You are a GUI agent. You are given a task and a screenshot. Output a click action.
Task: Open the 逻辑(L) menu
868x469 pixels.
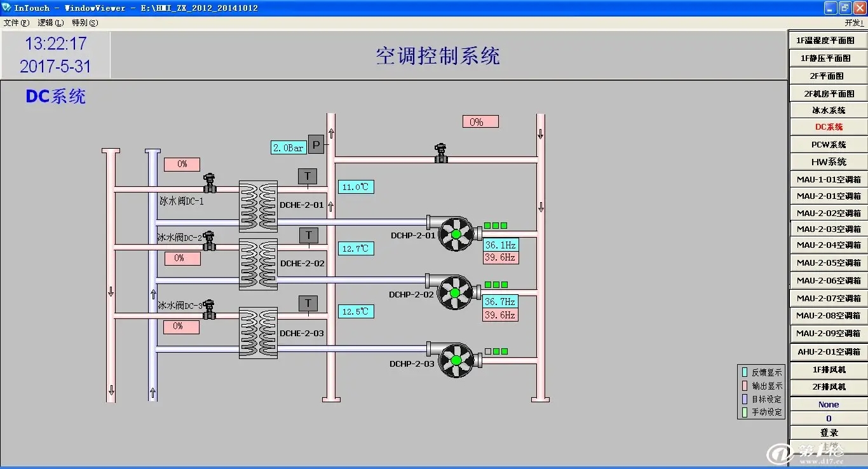(51, 23)
